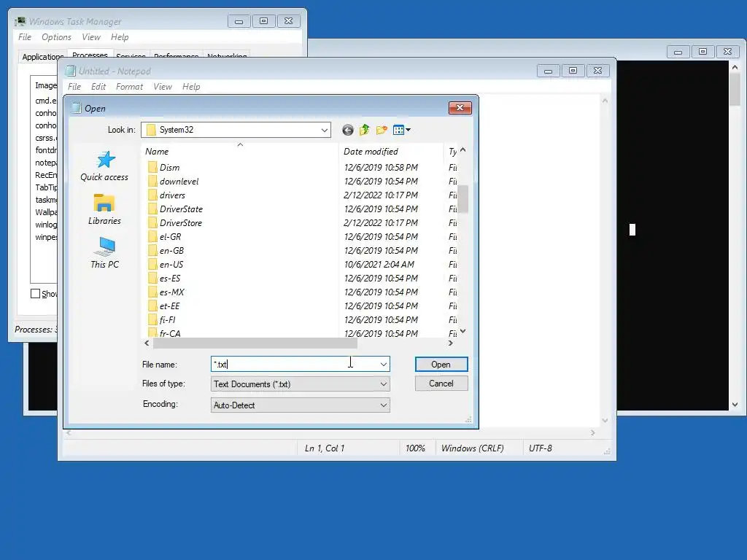Click the horizontal scrollbar of file list
747x560 pixels.
pyautogui.click(x=255, y=343)
